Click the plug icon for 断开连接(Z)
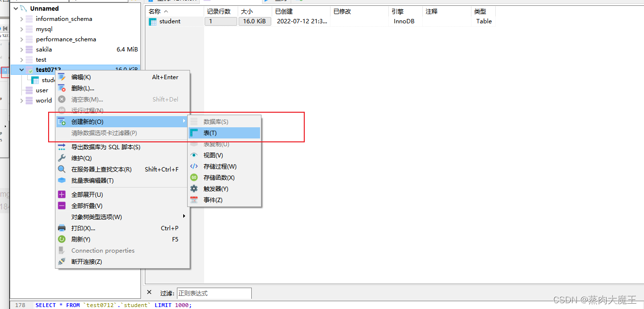The image size is (644, 309). 62,261
